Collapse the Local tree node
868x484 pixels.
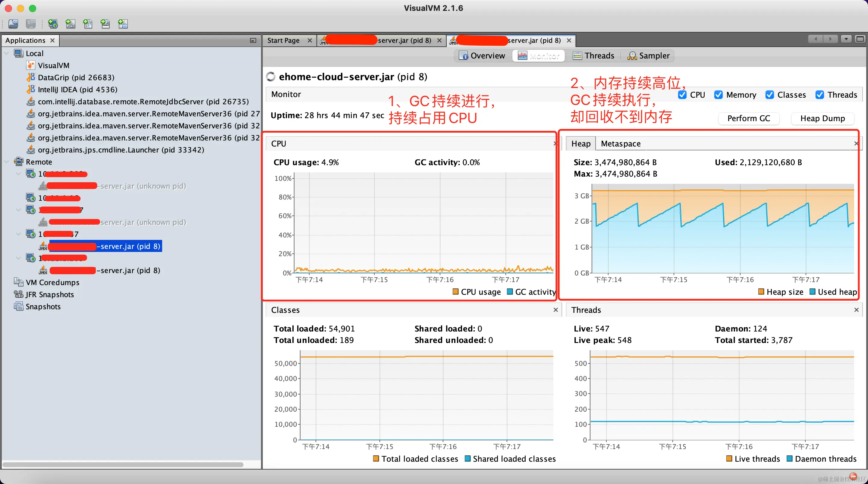pyautogui.click(x=6, y=53)
